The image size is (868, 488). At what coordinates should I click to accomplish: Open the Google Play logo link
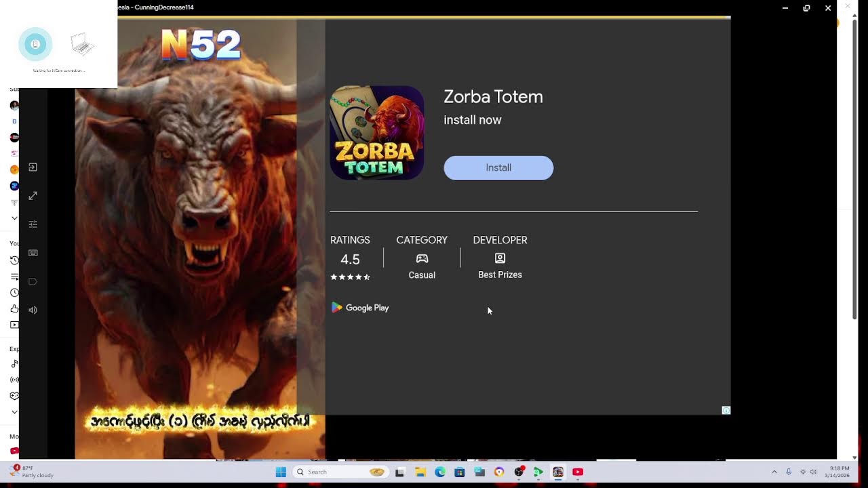[x=360, y=308]
